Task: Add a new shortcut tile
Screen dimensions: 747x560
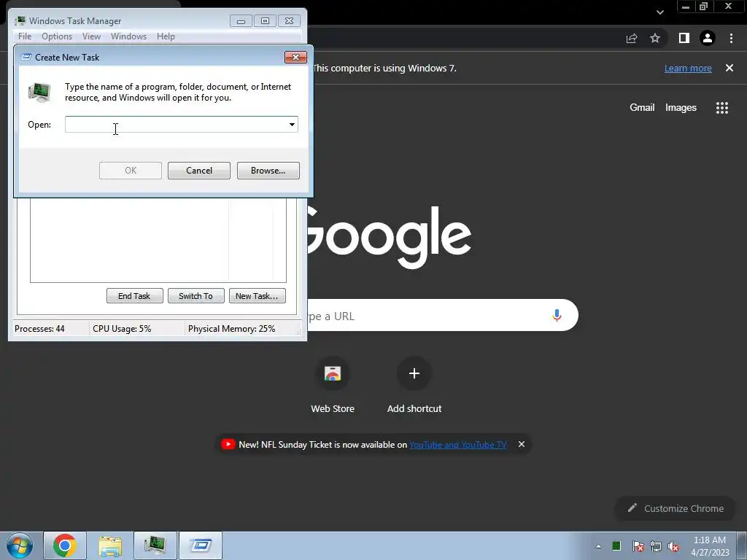Action: (x=414, y=385)
